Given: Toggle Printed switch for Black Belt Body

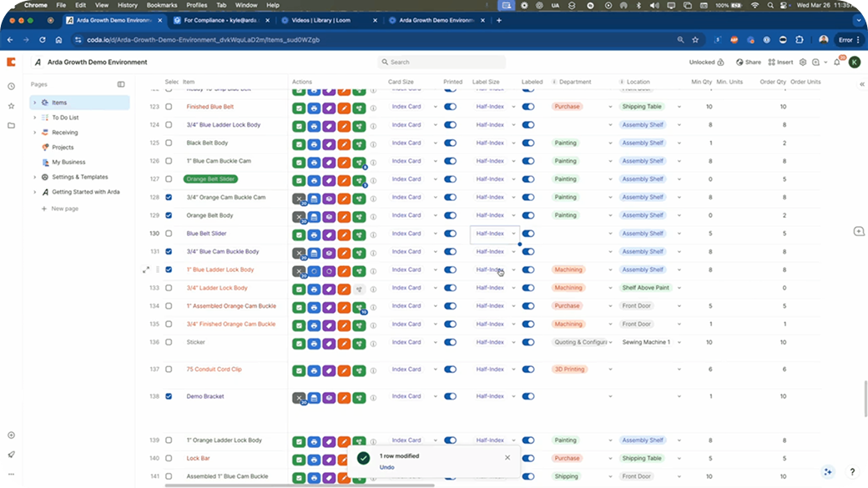Looking at the screenshot, I should coord(450,143).
